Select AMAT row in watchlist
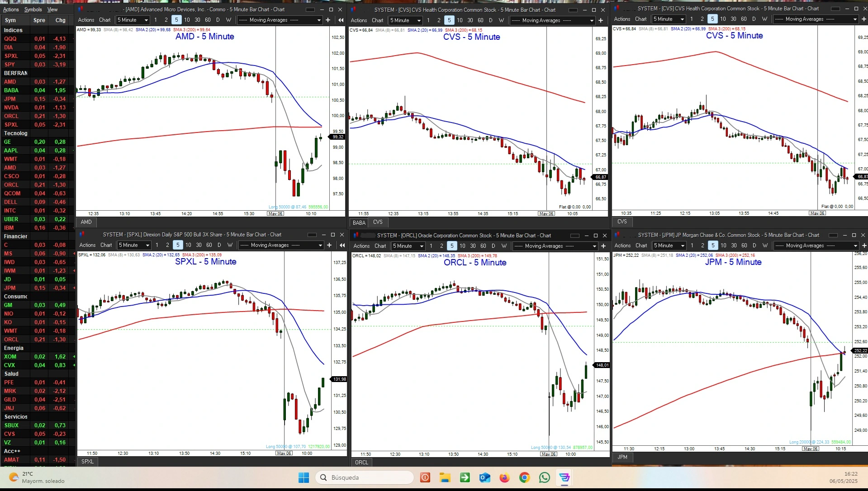 click(x=37, y=460)
